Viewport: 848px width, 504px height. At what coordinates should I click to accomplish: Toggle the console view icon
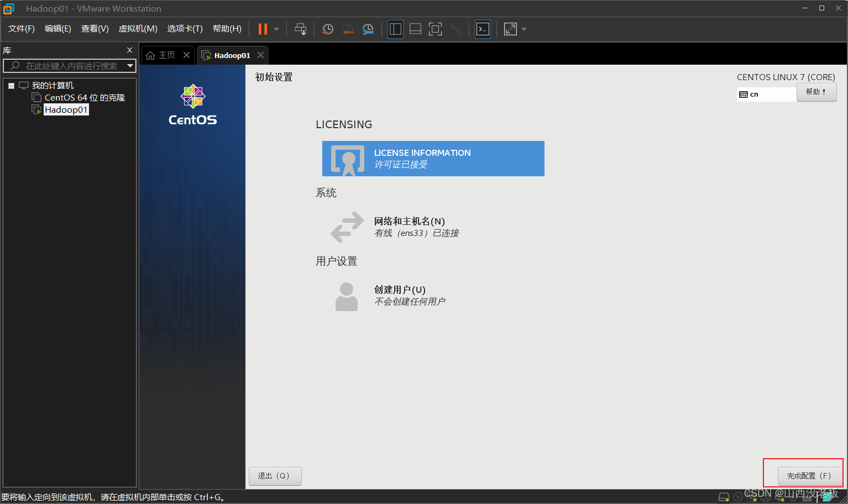483,29
